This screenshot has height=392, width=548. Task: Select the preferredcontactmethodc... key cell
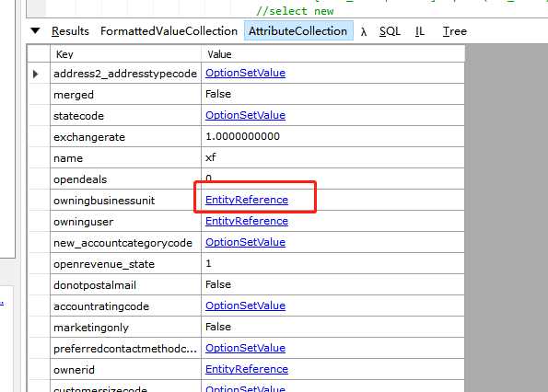pos(126,349)
